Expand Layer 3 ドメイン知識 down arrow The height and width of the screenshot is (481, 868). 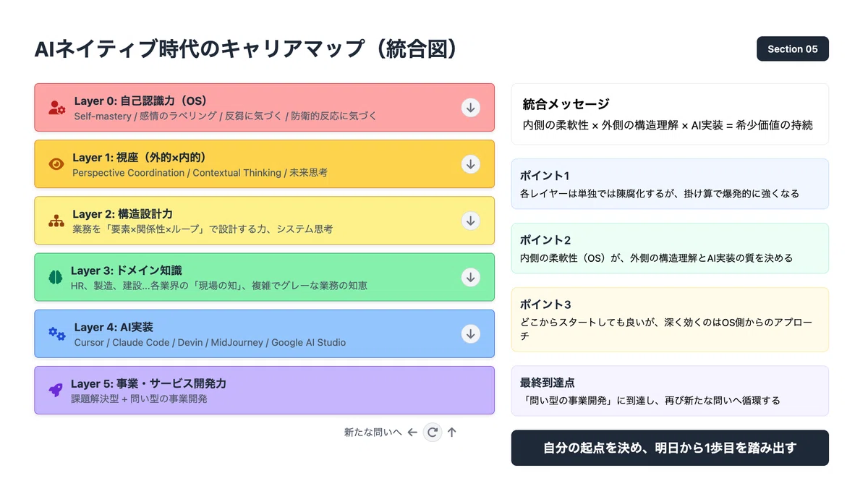[x=471, y=277]
